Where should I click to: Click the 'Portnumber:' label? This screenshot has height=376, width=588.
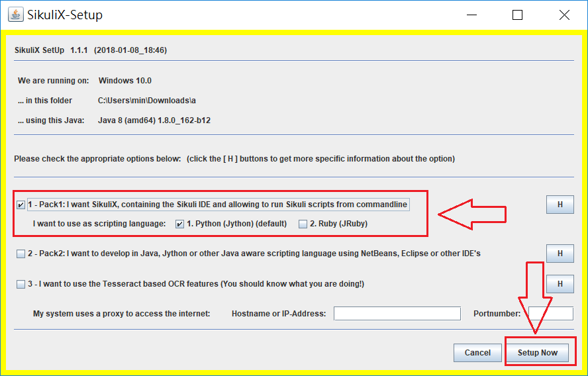(x=497, y=313)
